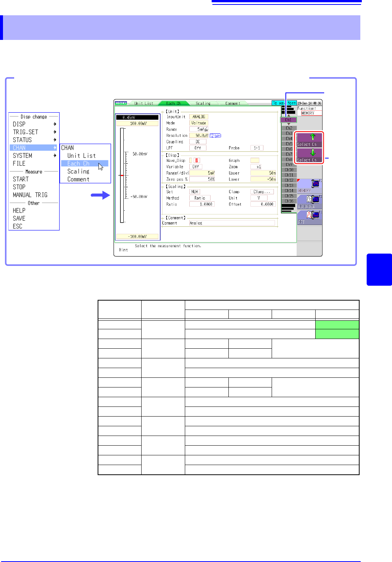Open the Coupling DC setting

coord(197,142)
